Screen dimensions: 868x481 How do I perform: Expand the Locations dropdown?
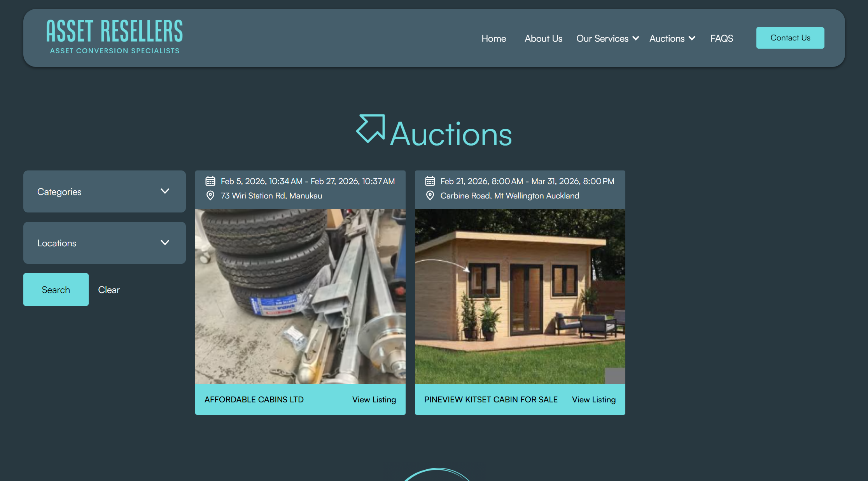click(x=105, y=243)
